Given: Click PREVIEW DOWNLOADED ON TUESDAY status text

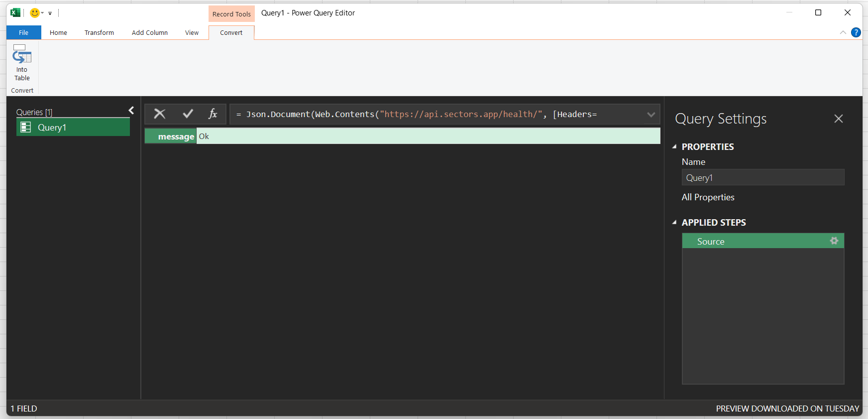Looking at the screenshot, I should click(x=787, y=409).
